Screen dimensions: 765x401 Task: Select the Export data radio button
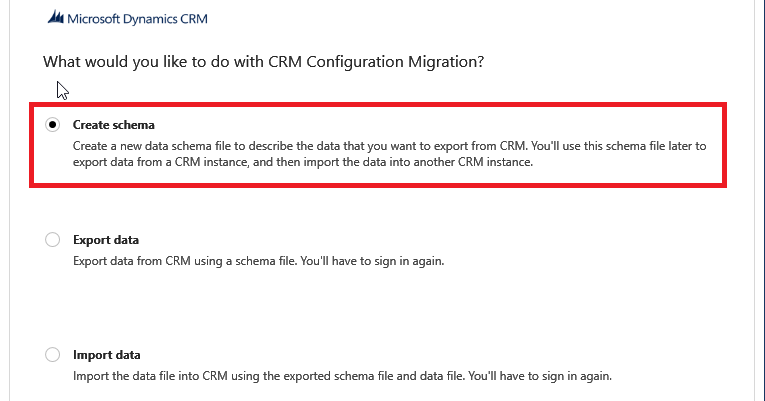point(52,240)
